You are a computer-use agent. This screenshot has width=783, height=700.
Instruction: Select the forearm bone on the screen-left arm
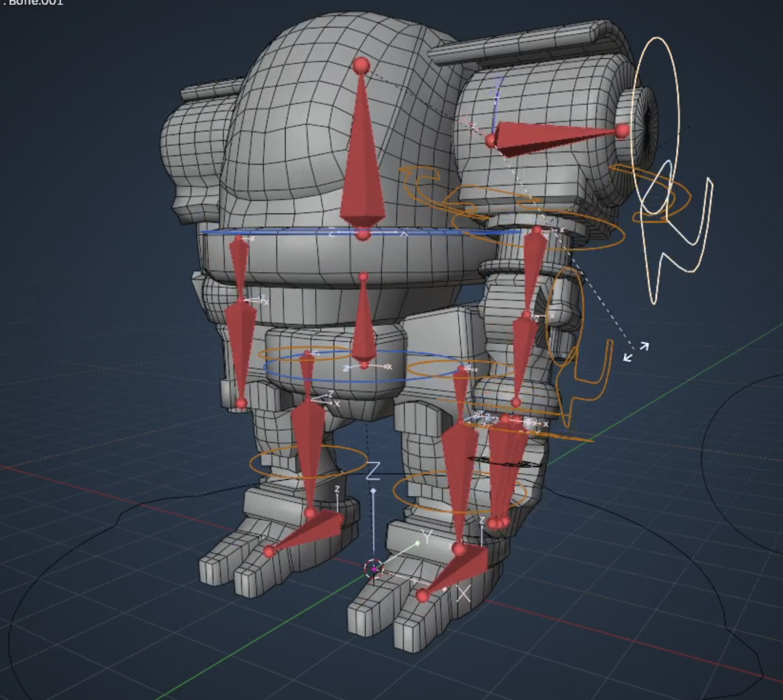click(x=241, y=352)
